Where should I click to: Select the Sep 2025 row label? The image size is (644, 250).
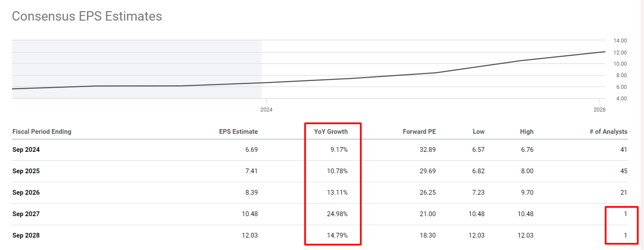pos(26,171)
